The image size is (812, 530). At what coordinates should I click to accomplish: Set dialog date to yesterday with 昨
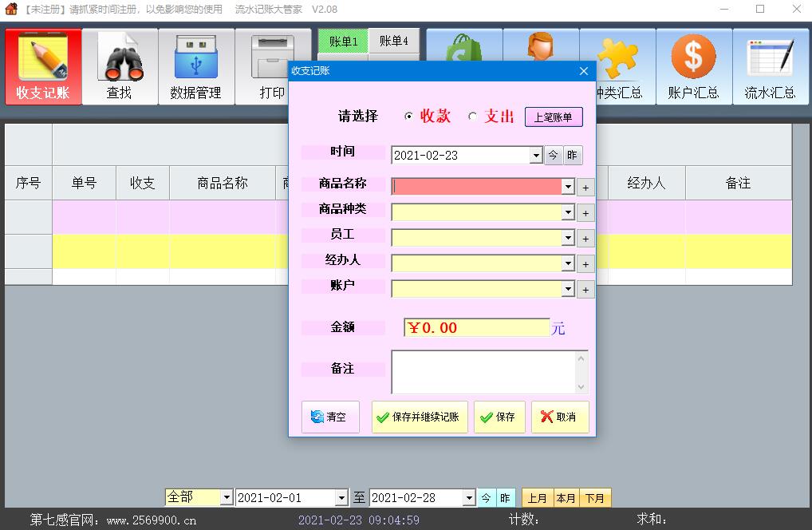[572, 155]
